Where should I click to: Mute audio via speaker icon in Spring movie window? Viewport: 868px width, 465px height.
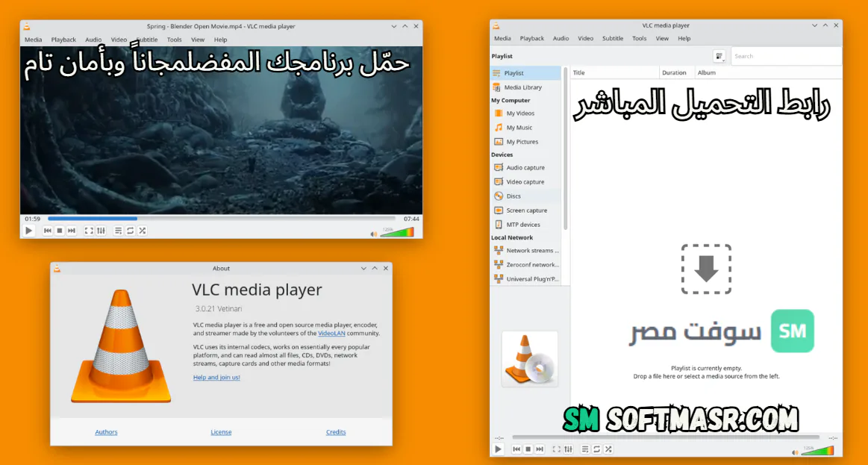374,234
